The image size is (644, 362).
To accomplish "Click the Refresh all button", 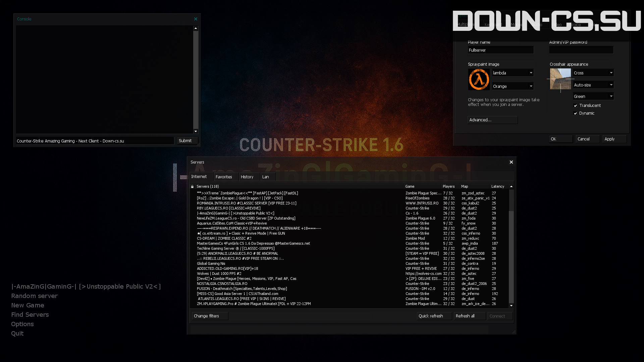I will (470, 316).
